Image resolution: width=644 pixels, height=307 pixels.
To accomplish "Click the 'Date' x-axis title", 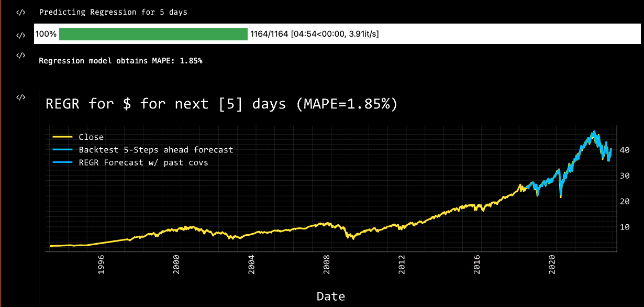I will 331,297.
